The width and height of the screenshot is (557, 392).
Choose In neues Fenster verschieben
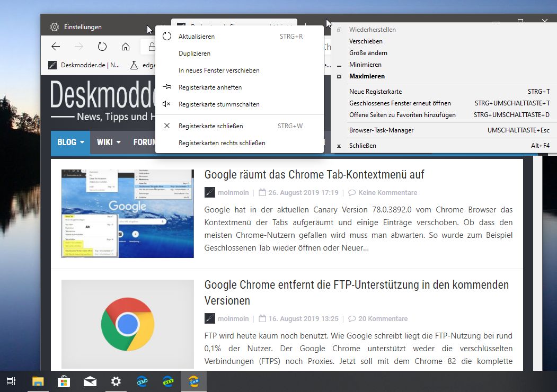pyautogui.click(x=240, y=70)
